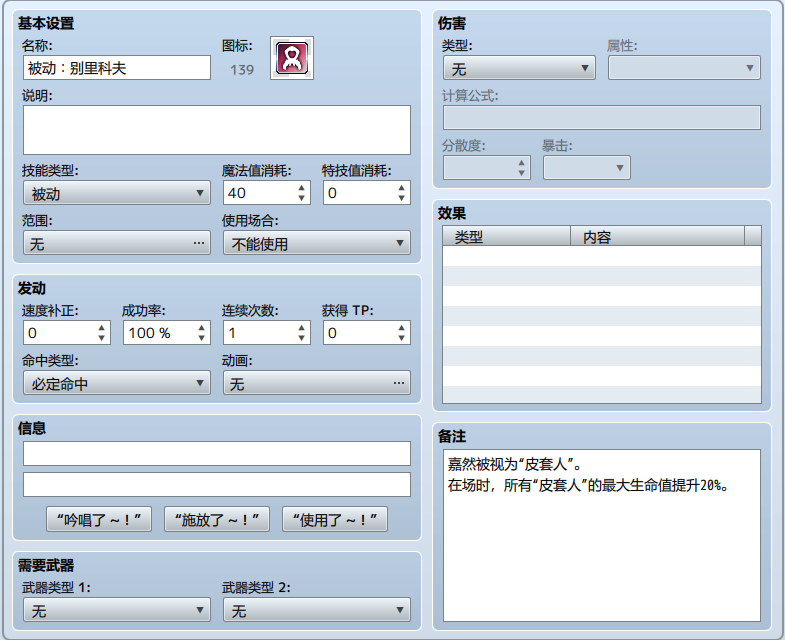
Task: Decrease 特技值消耗 with its down arrow
Action: 402,198
